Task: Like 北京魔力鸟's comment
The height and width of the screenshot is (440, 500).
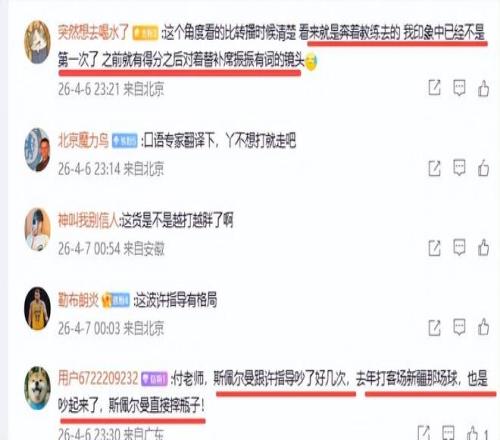Action: click(x=483, y=168)
